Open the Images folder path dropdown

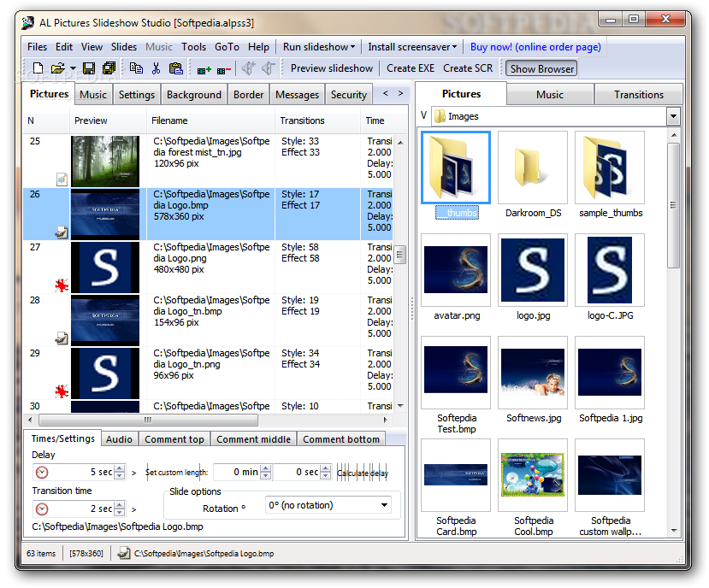pyautogui.click(x=673, y=116)
